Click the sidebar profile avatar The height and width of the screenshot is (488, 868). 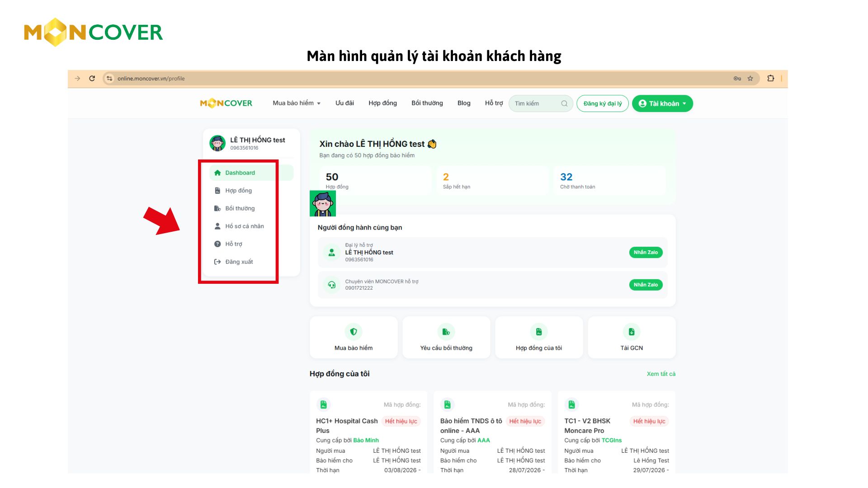[x=217, y=143]
